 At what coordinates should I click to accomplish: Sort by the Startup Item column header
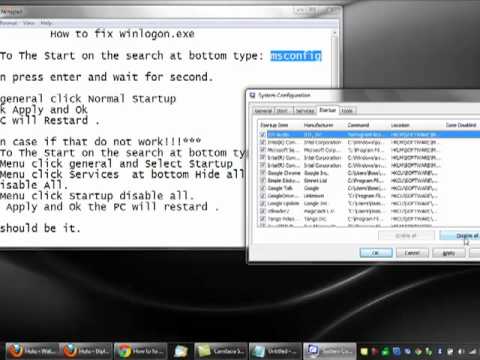[x=280, y=125]
